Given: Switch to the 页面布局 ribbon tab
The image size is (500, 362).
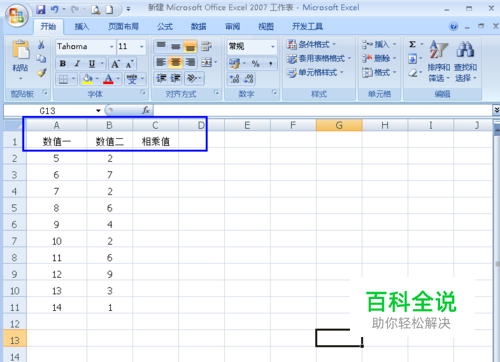Looking at the screenshot, I should tap(123, 26).
